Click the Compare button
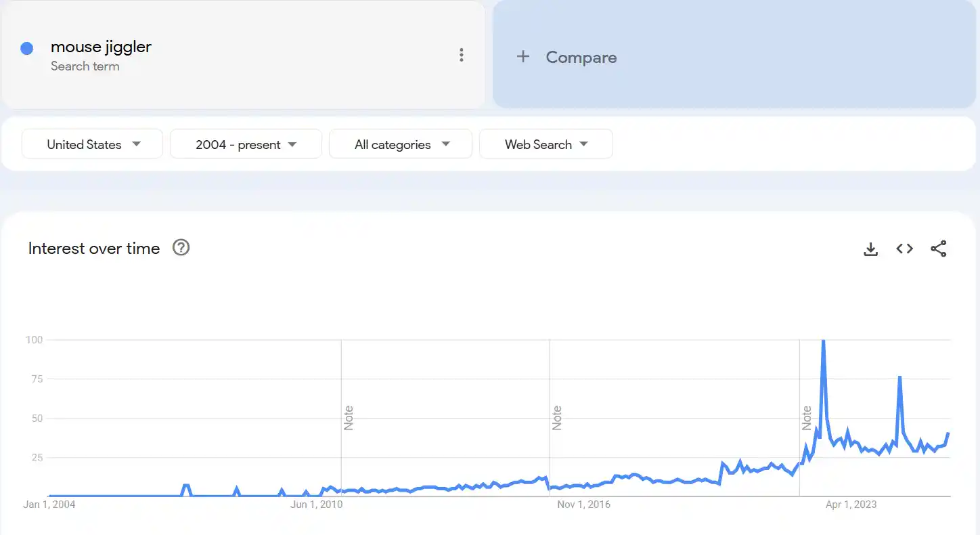Viewport: 980px width, 535px height. (x=581, y=58)
